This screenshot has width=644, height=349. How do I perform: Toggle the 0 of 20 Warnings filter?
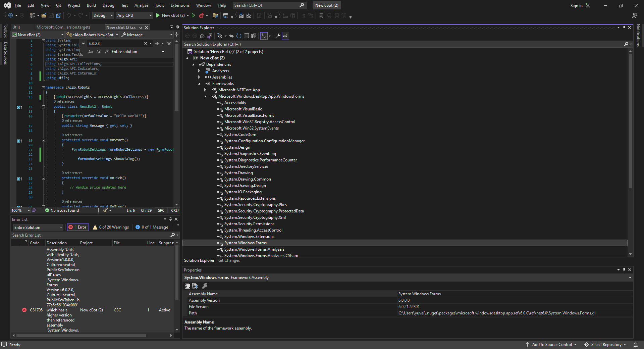(111, 227)
